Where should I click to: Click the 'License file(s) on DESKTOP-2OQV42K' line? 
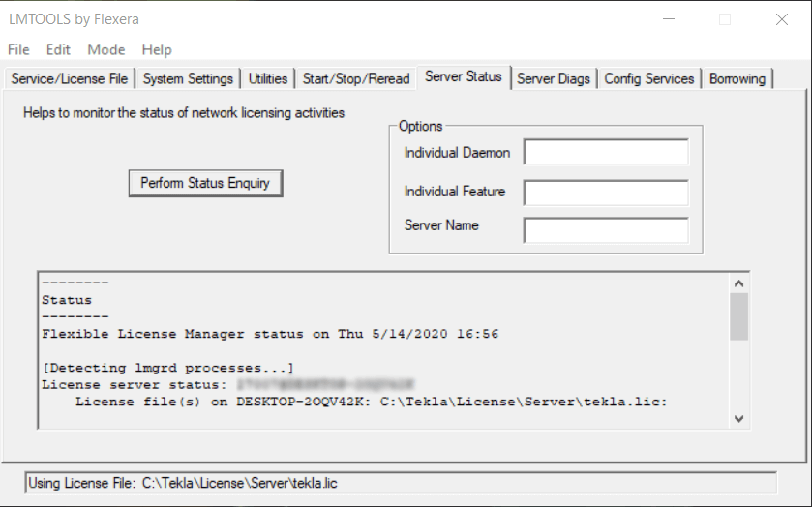(x=372, y=402)
